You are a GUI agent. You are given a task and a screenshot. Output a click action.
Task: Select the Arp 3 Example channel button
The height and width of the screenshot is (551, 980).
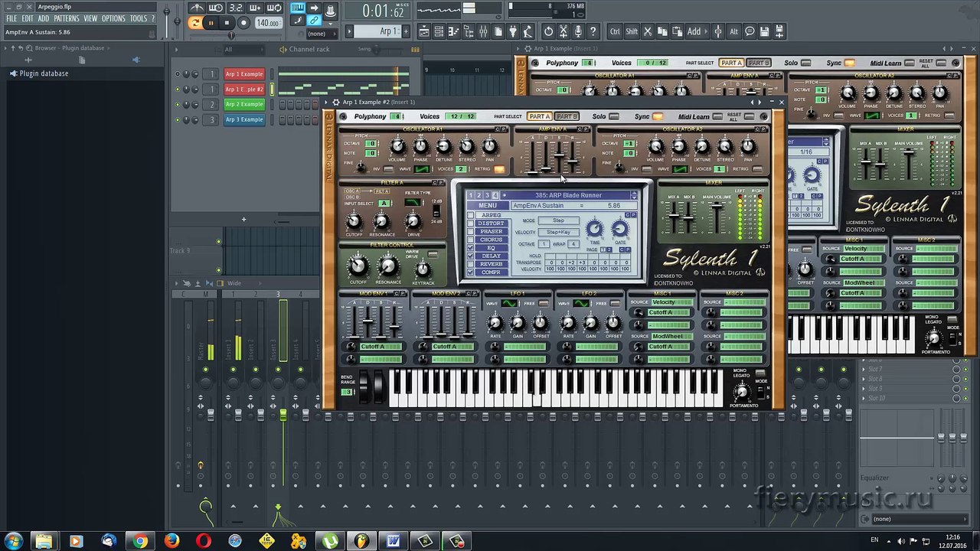[x=244, y=119]
